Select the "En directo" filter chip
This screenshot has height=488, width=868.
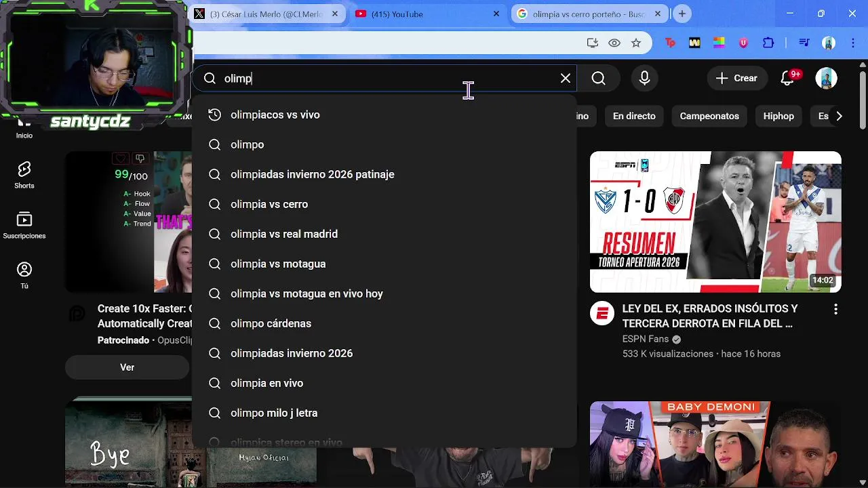click(x=634, y=116)
